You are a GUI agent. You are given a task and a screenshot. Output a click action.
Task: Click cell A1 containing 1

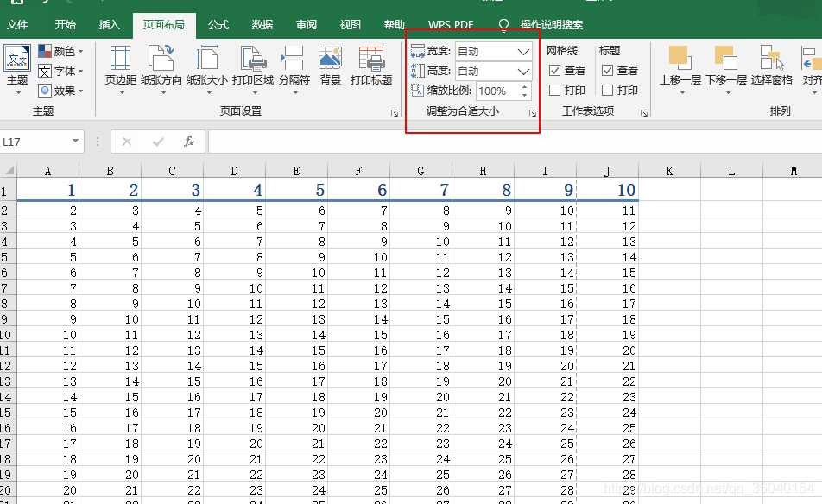coord(47,190)
